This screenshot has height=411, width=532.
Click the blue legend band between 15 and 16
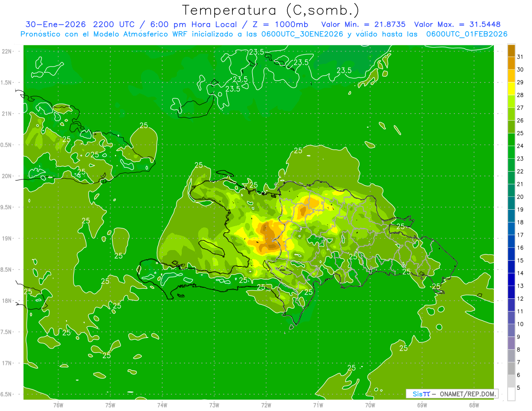512,254
